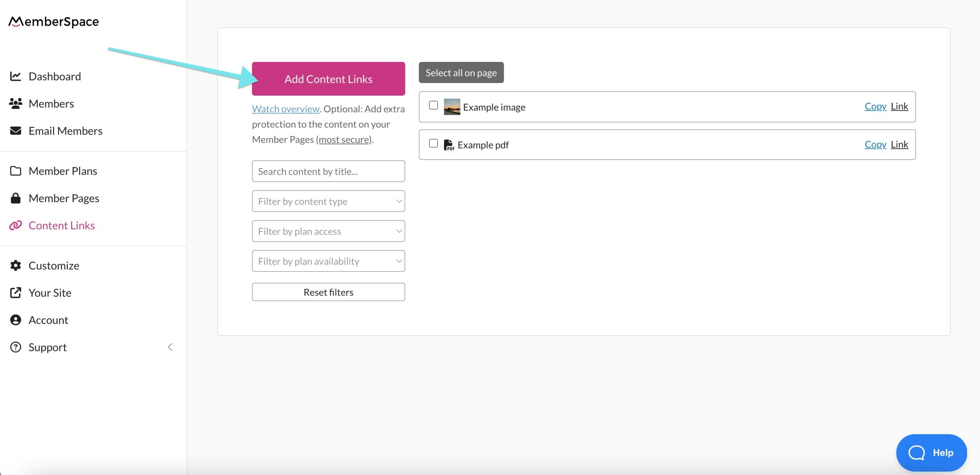Viewport: 980px width, 475px height.
Task: Open the Customize menu item
Action: (54, 265)
